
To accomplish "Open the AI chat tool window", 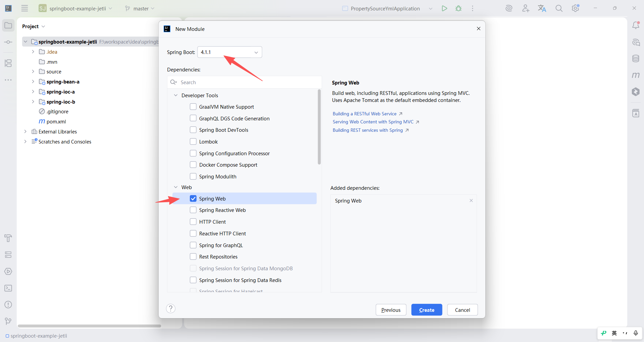I will click(x=636, y=42).
